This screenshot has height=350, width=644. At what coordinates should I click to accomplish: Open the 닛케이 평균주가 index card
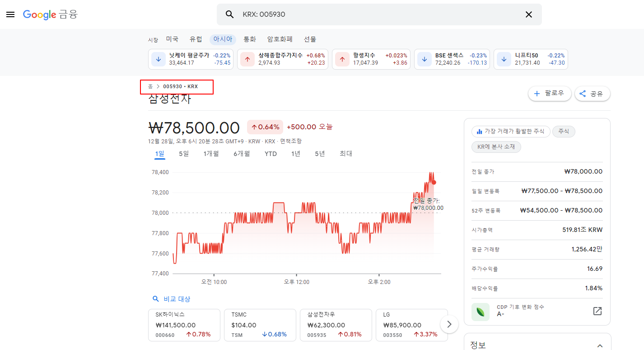click(191, 59)
